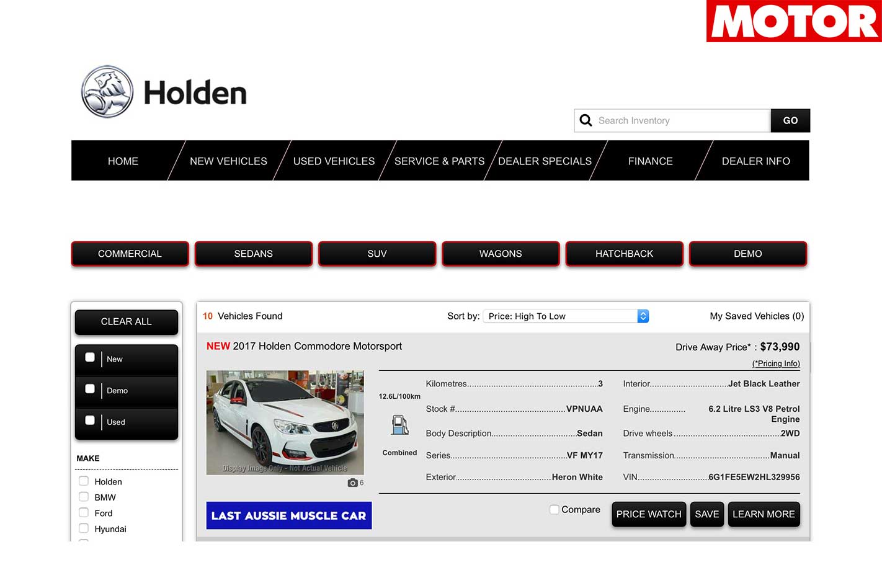Open the HOME menu item
The image size is (882, 588).
(123, 161)
